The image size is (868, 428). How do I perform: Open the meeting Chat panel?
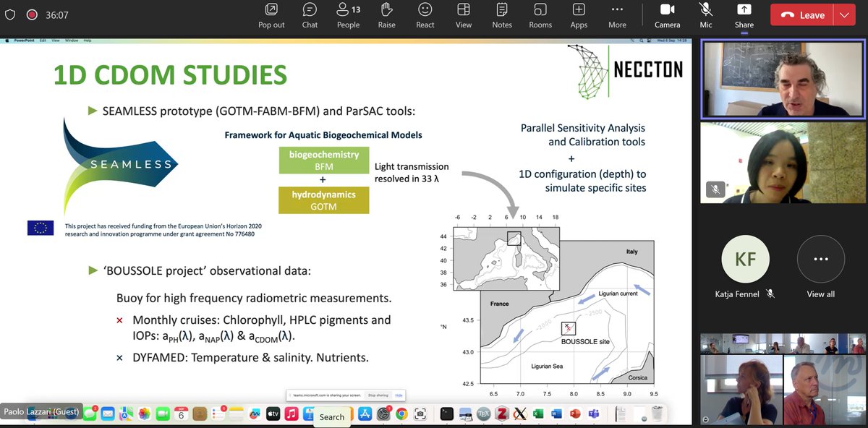click(x=310, y=15)
